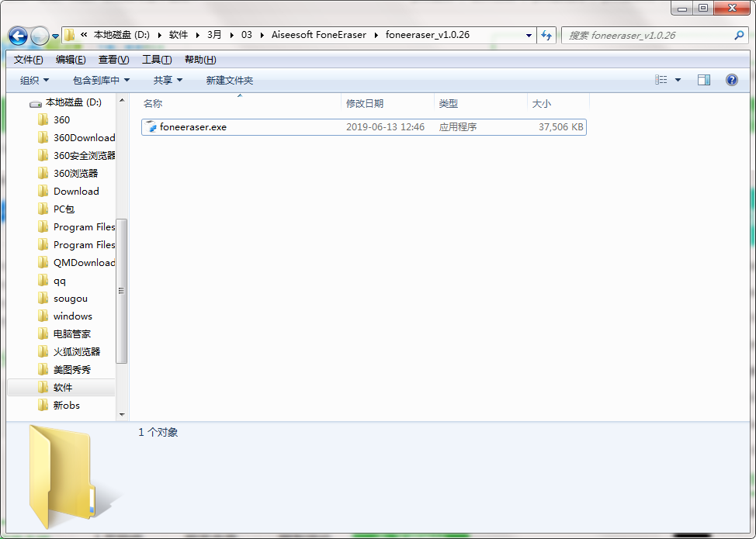Open the 编辑(E) menu
The height and width of the screenshot is (539, 756).
click(x=71, y=59)
